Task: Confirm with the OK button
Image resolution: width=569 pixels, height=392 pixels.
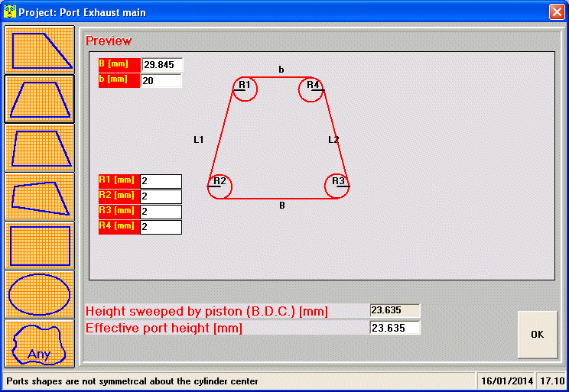Action: 538,335
